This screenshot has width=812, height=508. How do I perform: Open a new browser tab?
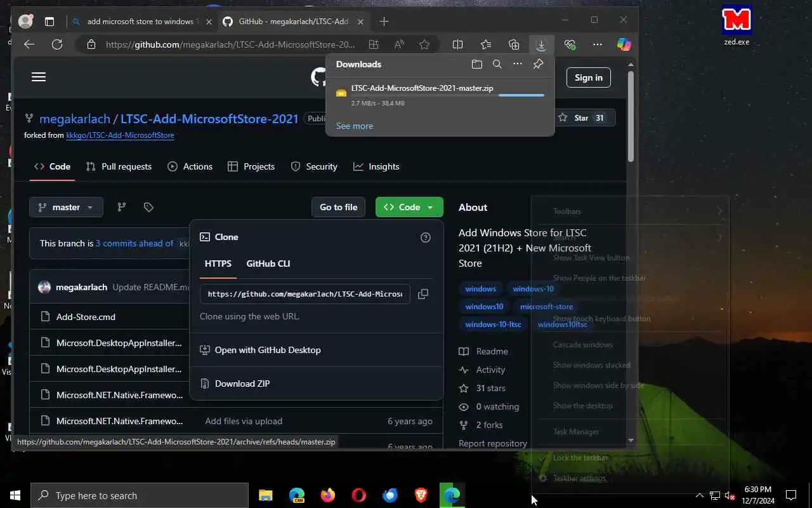[384, 22]
